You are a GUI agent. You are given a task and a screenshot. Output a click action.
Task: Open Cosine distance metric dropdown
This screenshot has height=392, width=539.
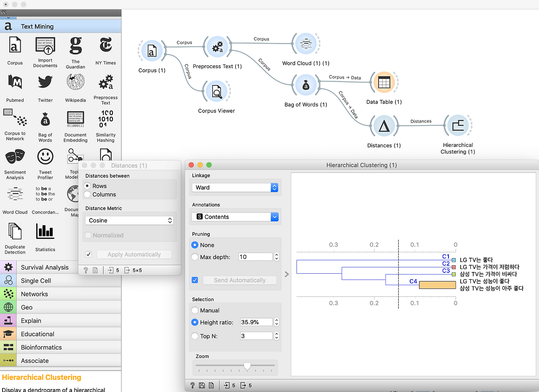click(x=129, y=220)
